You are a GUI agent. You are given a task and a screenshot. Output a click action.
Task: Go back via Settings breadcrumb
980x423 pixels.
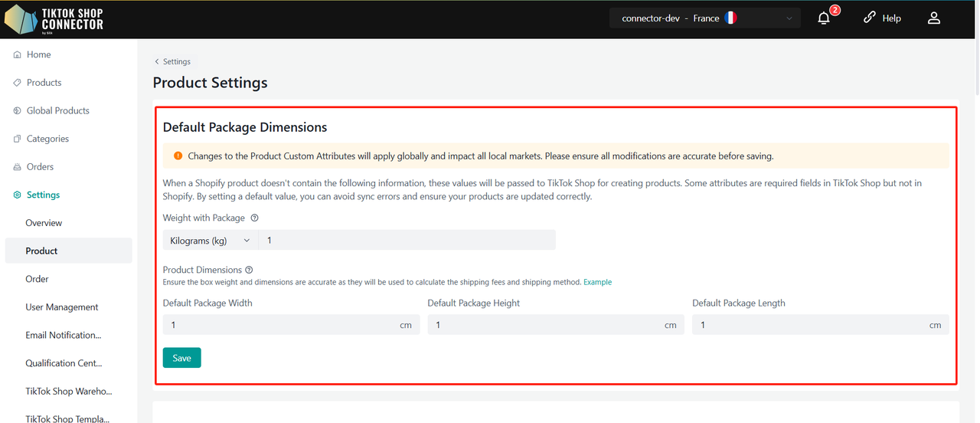pyautogui.click(x=173, y=61)
